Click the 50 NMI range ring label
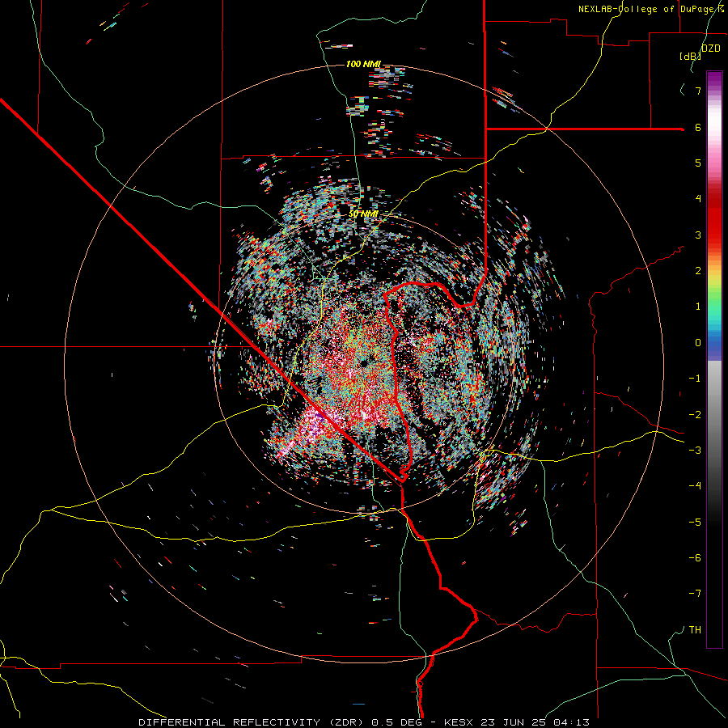 pyautogui.click(x=363, y=214)
